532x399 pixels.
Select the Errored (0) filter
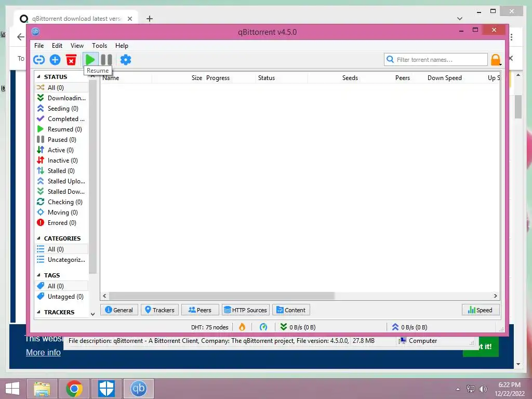point(61,223)
